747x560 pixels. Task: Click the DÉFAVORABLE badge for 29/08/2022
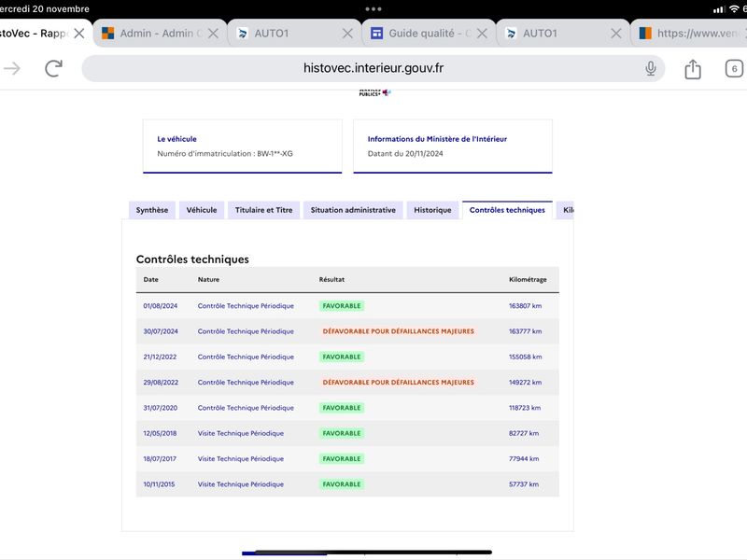[x=399, y=383]
